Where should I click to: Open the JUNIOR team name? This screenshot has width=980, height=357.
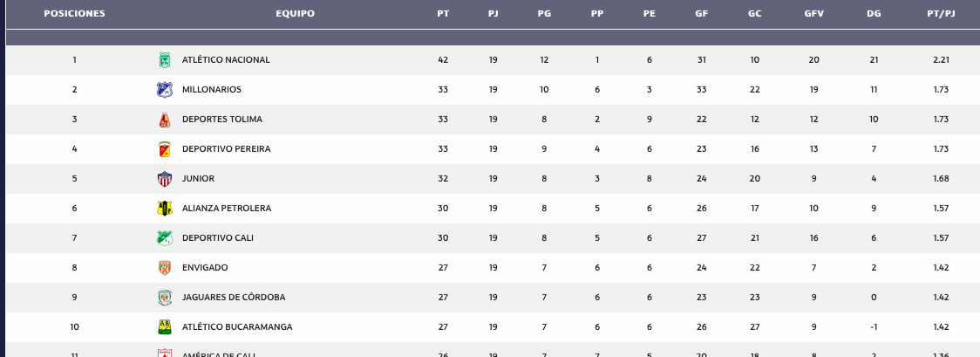point(198,179)
